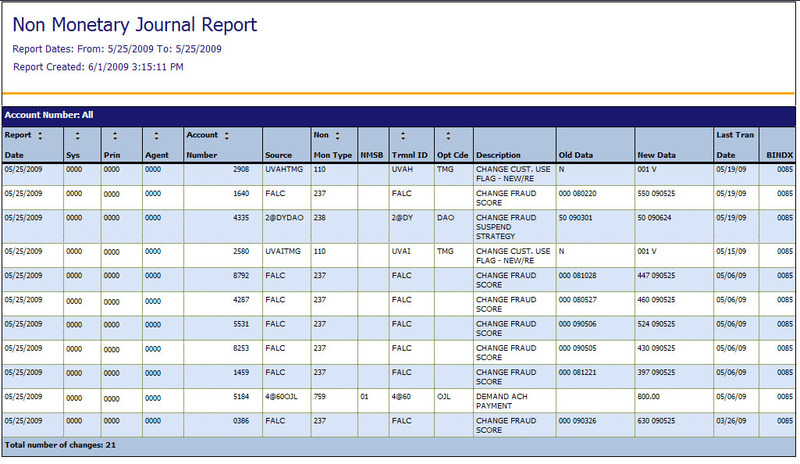The height and width of the screenshot is (464, 800).
Task: Sort by Report Date column arrows
Action: 39,135
